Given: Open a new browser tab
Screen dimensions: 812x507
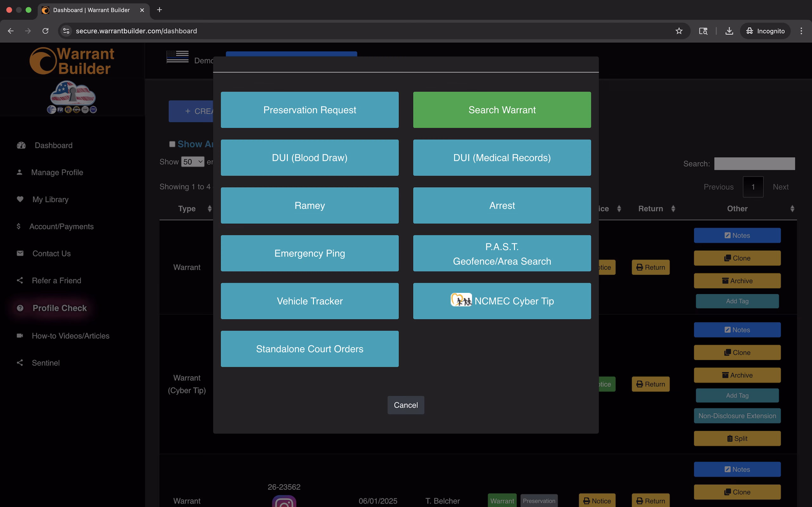Looking at the screenshot, I should pos(159,10).
